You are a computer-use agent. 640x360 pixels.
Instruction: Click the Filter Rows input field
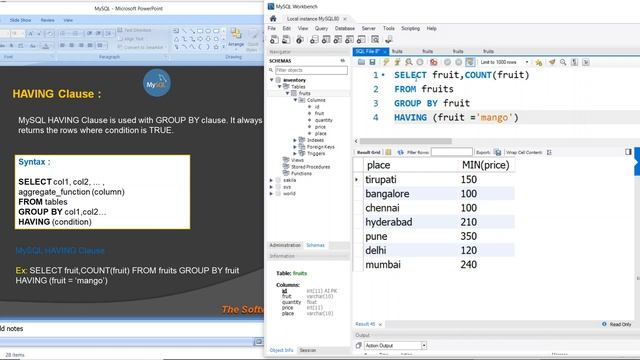452,152
